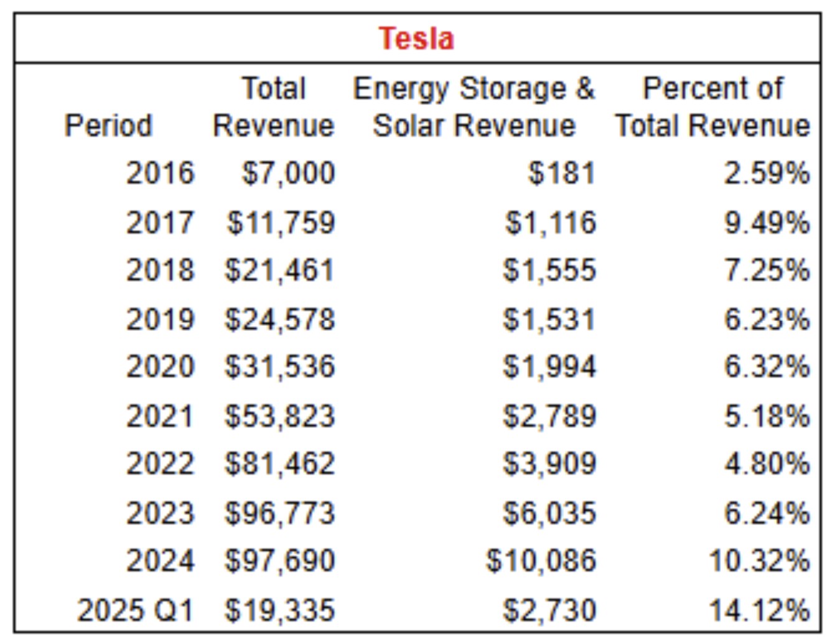This screenshot has width=835, height=644.
Task: Select the $2,789 energy revenue cell
Action: point(550,416)
